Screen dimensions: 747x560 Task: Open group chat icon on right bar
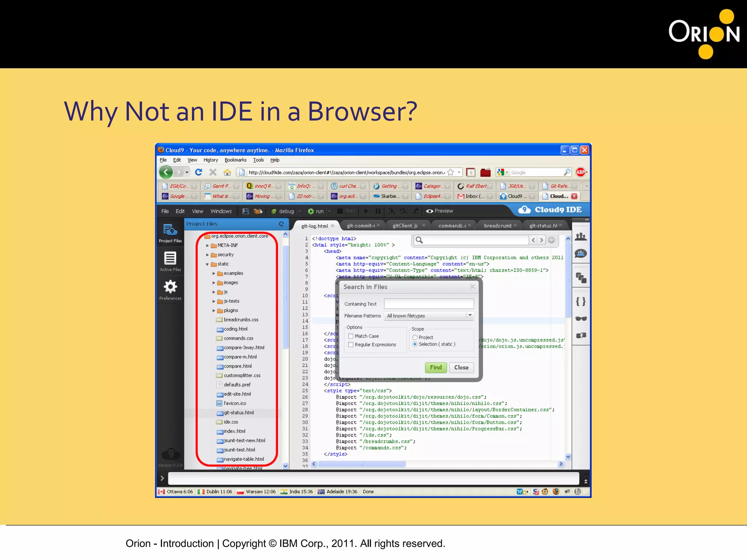(581, 254)
